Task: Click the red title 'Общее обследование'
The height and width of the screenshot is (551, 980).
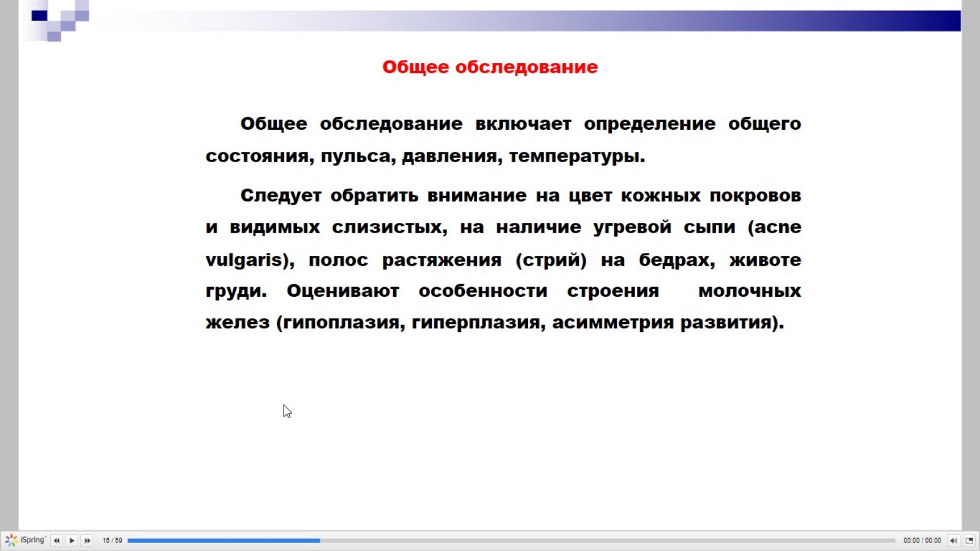Action: coord(490,67)
